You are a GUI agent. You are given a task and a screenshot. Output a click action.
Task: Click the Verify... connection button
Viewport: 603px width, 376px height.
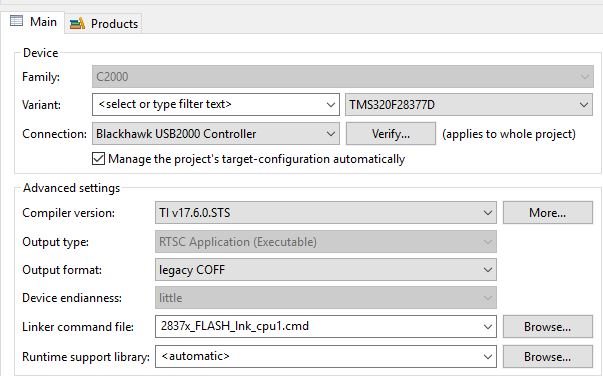point(391,134)
